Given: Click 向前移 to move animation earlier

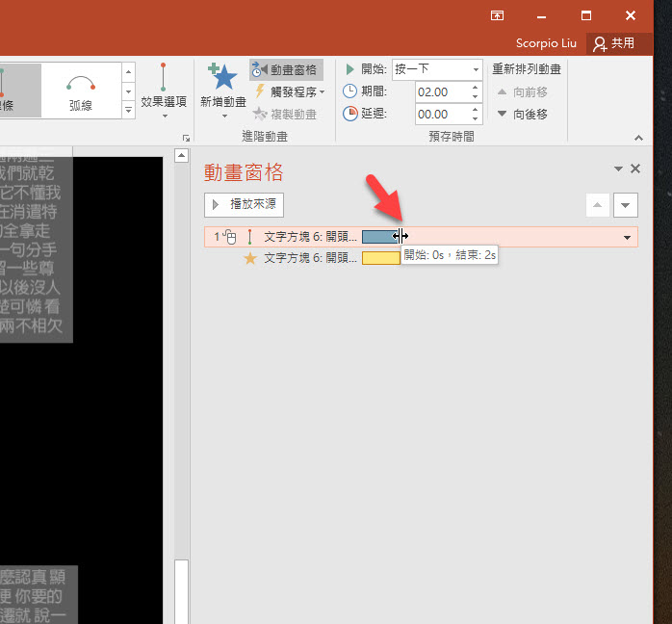Looking at the screenshot, I should pyautogui.click(x=523, y=91).
